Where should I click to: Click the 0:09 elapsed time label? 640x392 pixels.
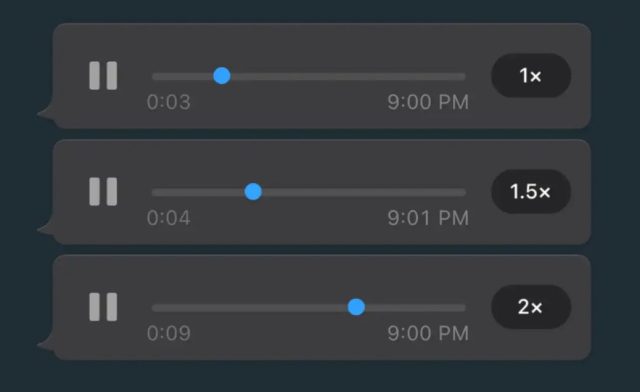(169, 333)
